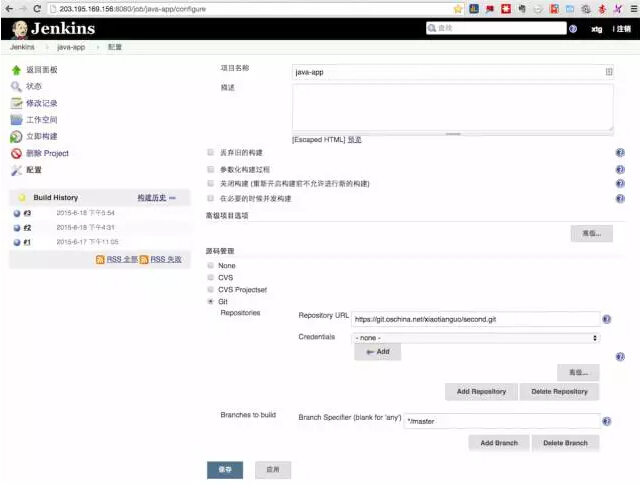Click the Repository URL input field

(x=476, y=319)
